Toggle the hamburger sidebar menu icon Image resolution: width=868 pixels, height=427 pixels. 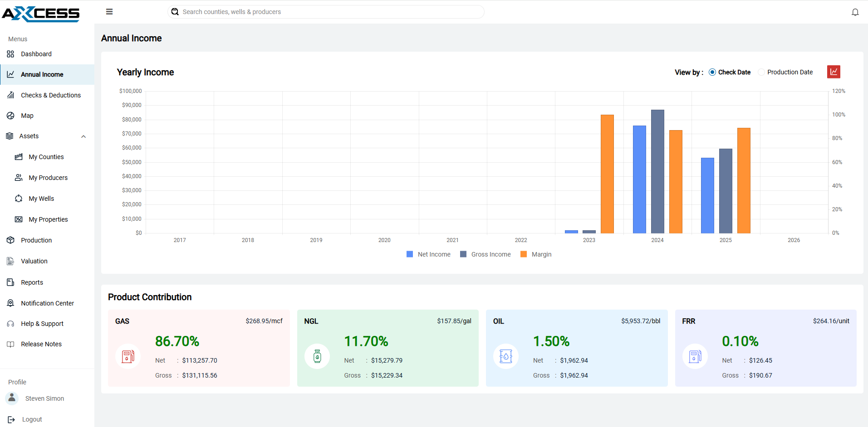click(x=109, y=12)
